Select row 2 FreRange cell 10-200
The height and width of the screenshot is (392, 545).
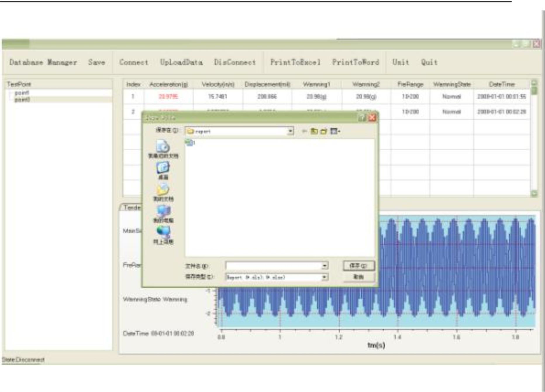click(410, 112)
